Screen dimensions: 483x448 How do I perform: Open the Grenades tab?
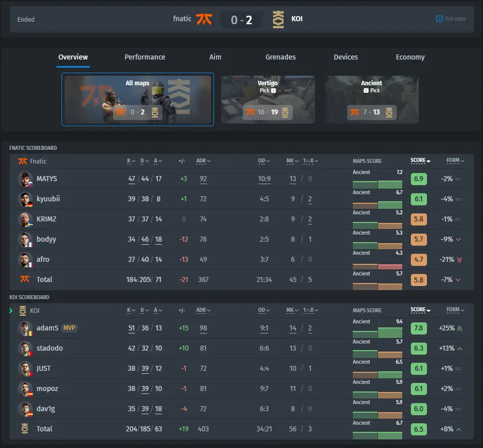point(280,58)
